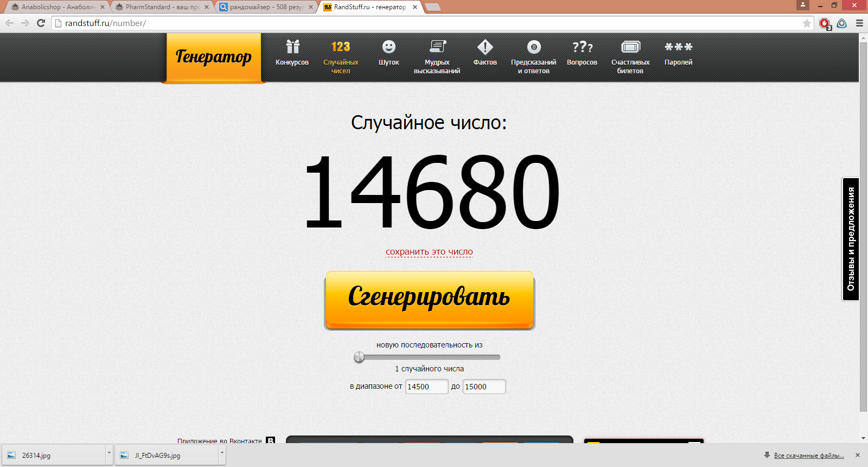Expand dropdown arrow for JI_FtDvAG9s.jpg download
Screen dimensions: 868x467
(x=222, y=455)
